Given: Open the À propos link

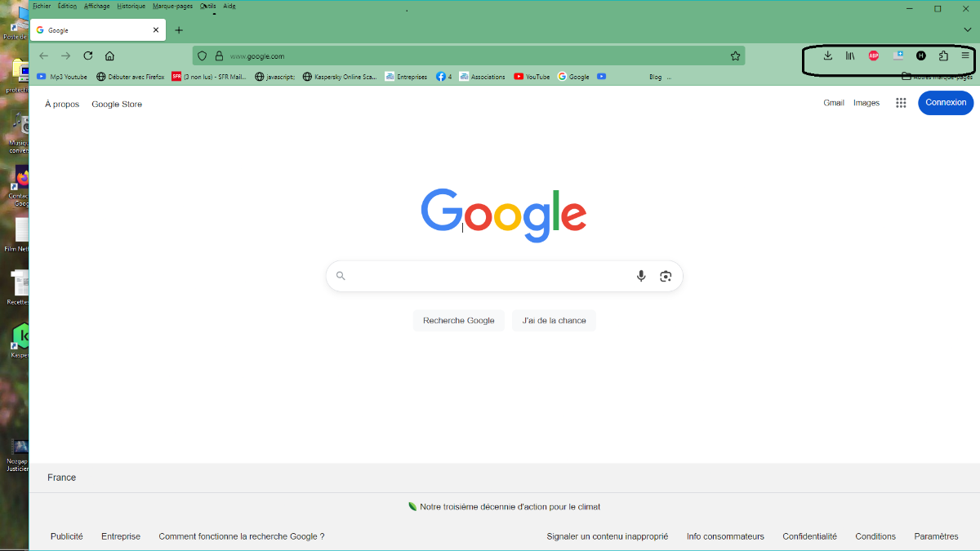Looking at the screenshot, I should [x=62, y=104].
